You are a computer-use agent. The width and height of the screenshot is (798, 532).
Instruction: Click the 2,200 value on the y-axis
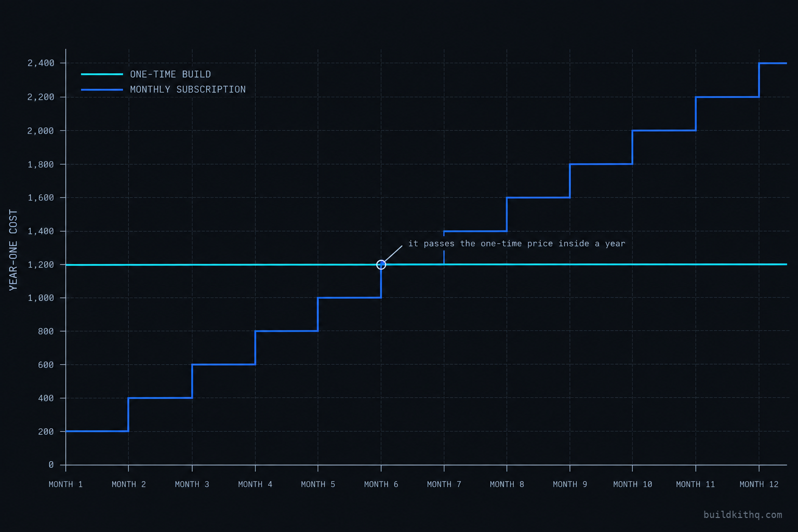(x=41, y=97)
